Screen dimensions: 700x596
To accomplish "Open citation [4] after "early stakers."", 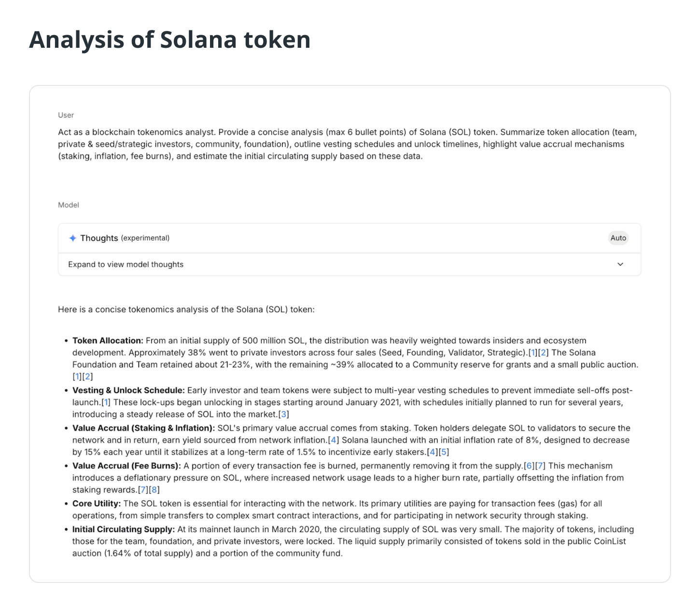I will pos(433,452).
